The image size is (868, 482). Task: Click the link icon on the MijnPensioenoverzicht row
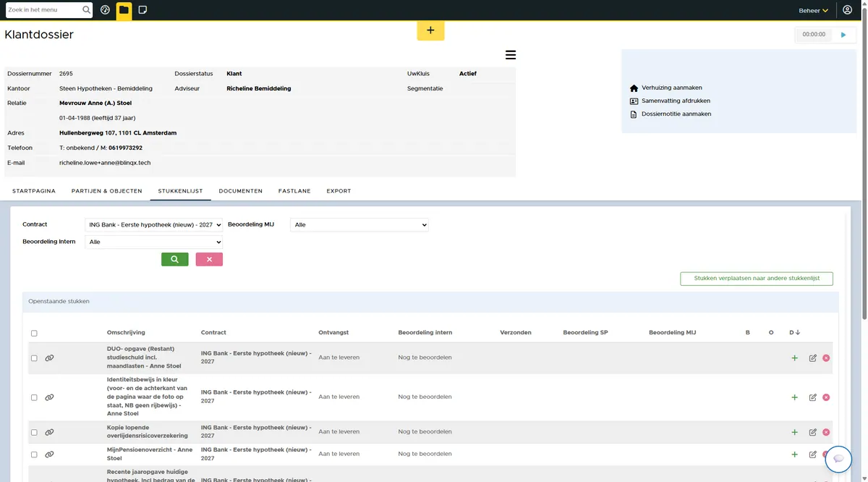(49, 454)
